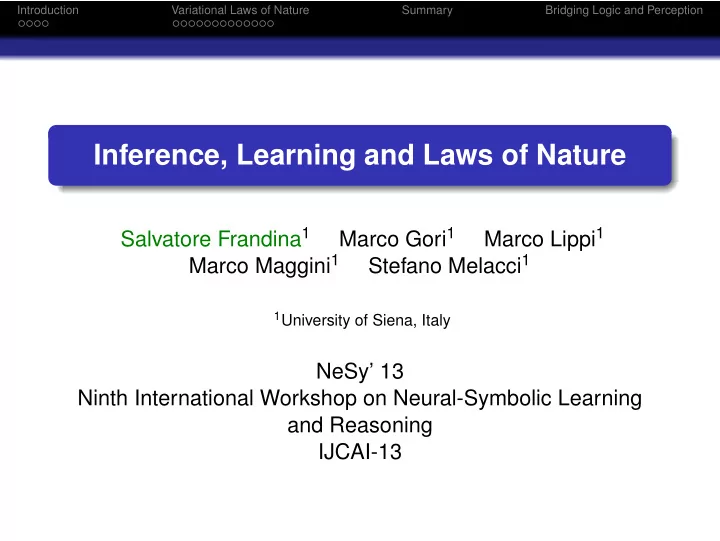Click last slide dot under Introduction
This screenshot has width=720, height=541.
(45, 23)
